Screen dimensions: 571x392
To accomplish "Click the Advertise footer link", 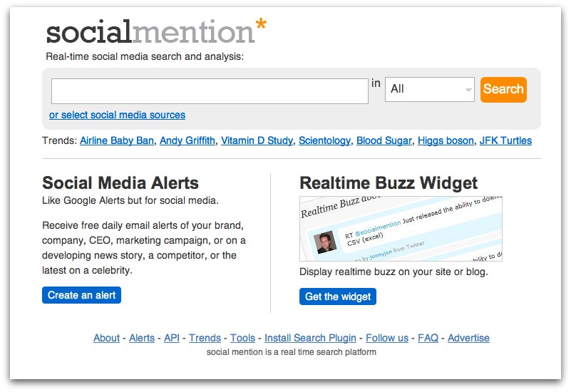I will [x=468, y=338].
